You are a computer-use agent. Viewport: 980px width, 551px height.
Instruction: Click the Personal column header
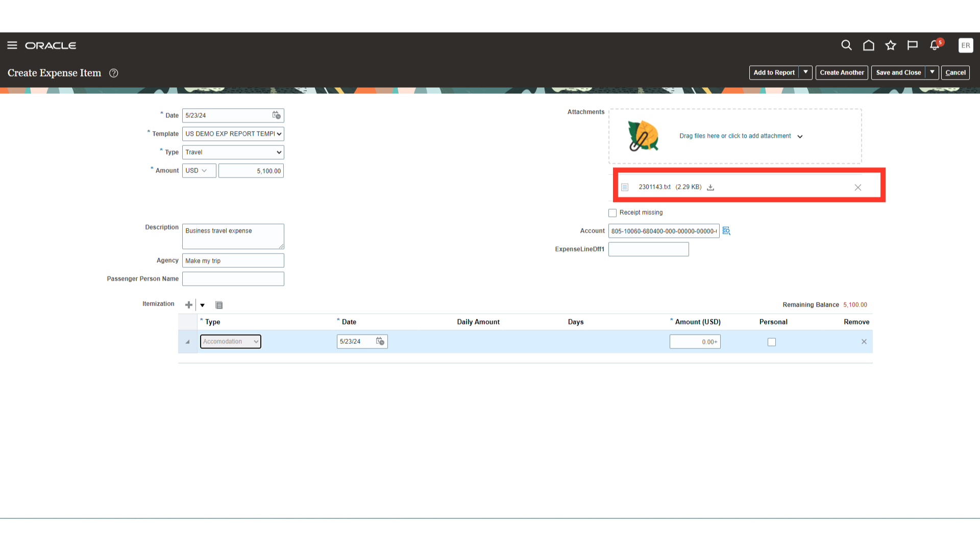pyautogui.click(x=773, y=322)
